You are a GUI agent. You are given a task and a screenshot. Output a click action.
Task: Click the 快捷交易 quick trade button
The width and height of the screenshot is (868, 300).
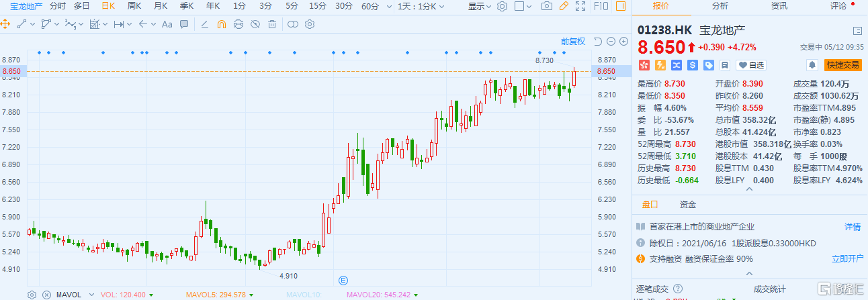tap(842, 65)
